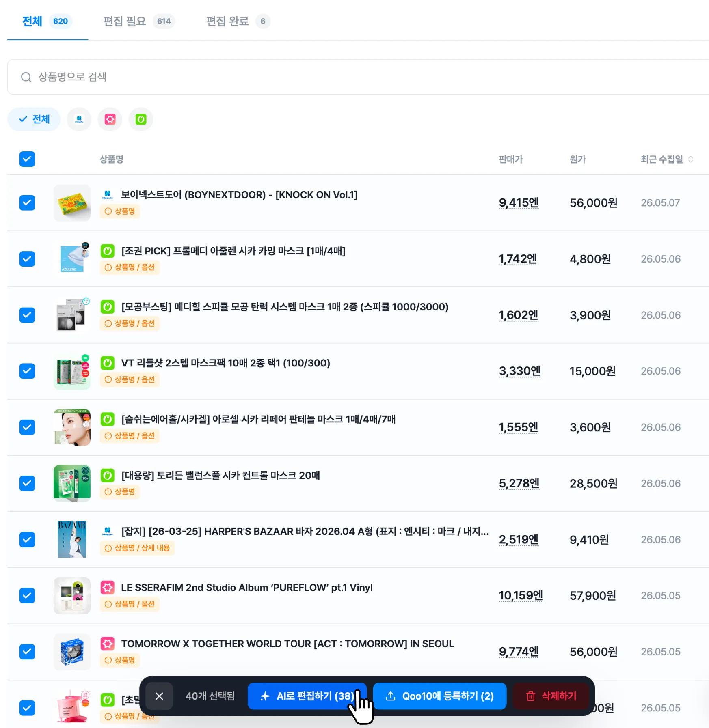The height and width of the screenshot is (728, 709).
Task: Select the 전체 store filter chip
Action: 34,119
